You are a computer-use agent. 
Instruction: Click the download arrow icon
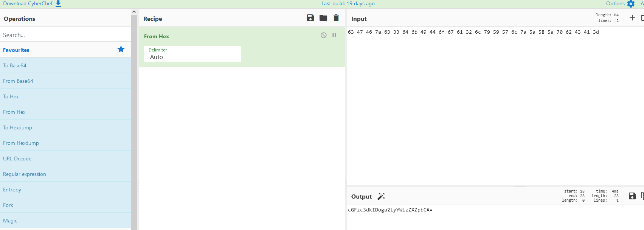58,3
